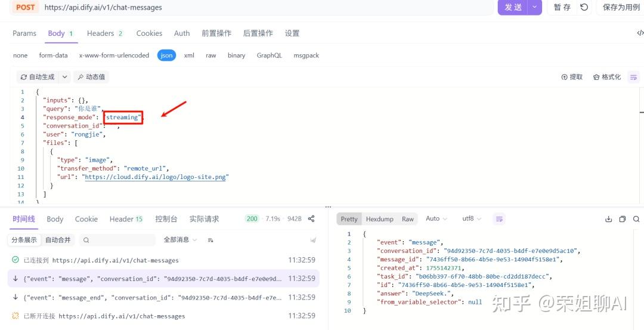Click the 自动生成 auto-generate button
Viewport: 644px width, 330px height.
coord(38,77)
